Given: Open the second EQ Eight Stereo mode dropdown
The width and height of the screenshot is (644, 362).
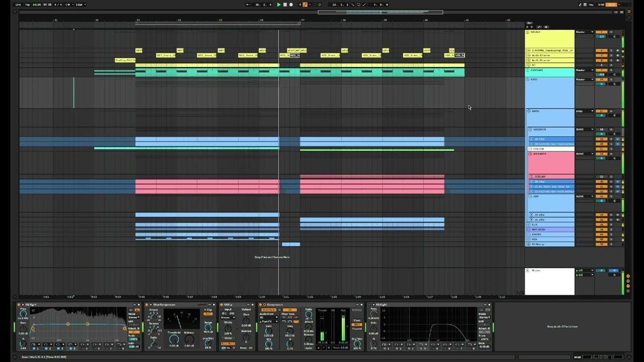Looking at the screenshot, I should [x=485, y=317].
